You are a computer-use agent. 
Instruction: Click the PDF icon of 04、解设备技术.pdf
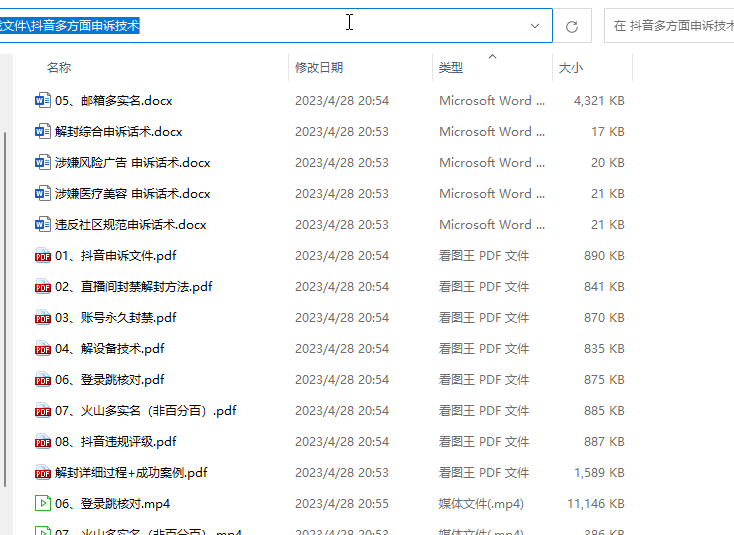43,348
